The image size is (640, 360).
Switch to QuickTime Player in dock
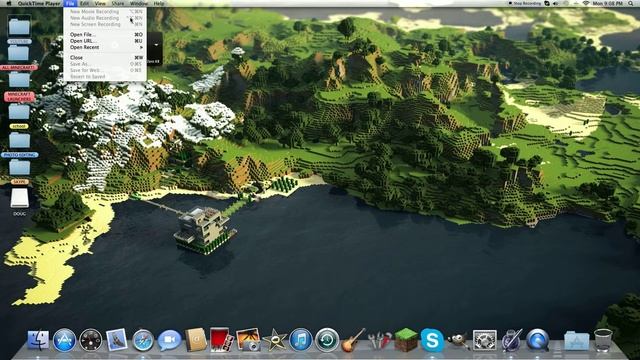tap(538, 340)
